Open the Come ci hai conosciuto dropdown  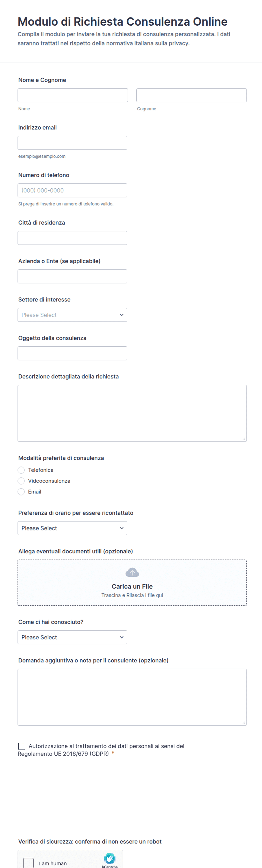72,637
